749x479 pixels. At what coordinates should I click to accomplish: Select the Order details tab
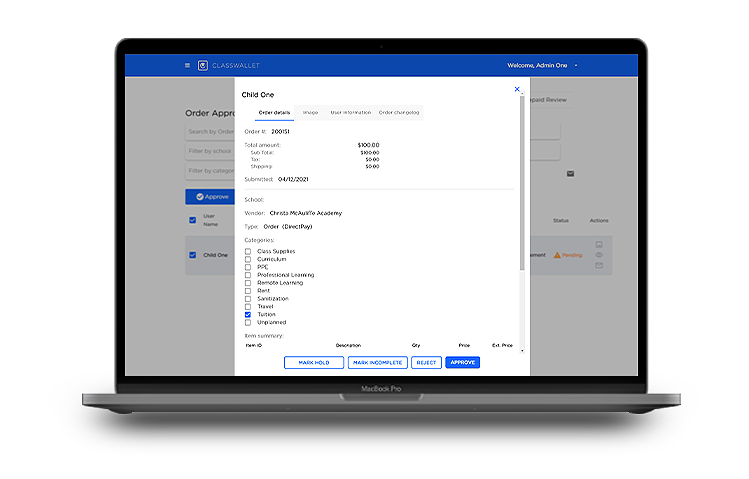[274, 113]
